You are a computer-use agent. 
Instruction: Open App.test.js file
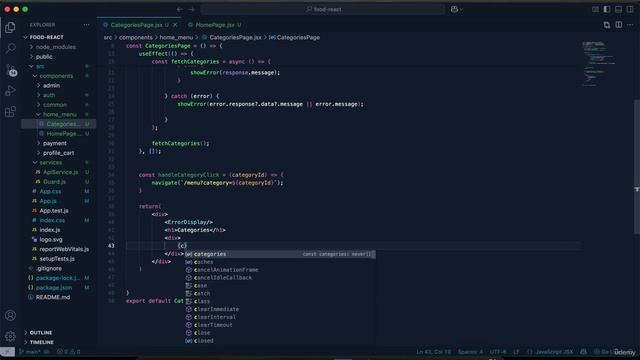pos(54,211)
